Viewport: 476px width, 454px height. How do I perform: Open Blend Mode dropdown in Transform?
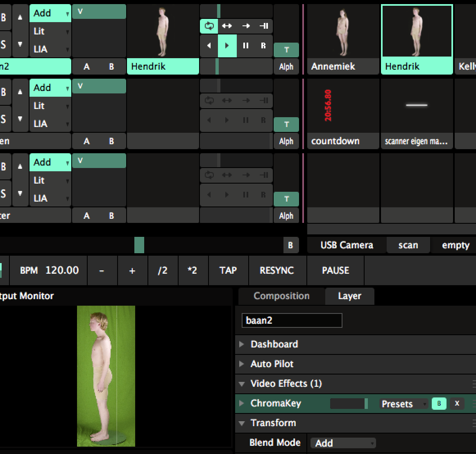[x=343, y=443]
